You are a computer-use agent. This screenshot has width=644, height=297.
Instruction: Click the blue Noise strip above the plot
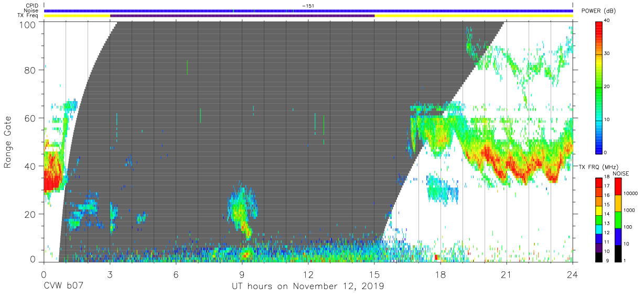tap(308, 10)
